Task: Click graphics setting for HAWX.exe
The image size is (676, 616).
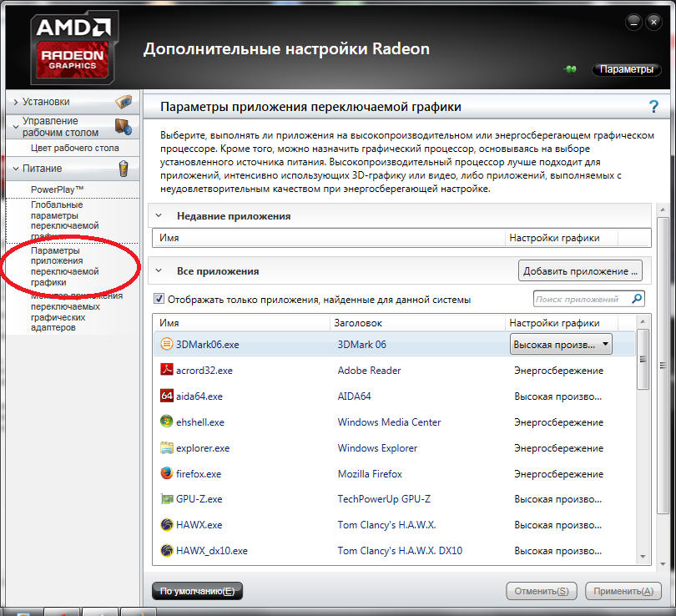Action: 557,525
